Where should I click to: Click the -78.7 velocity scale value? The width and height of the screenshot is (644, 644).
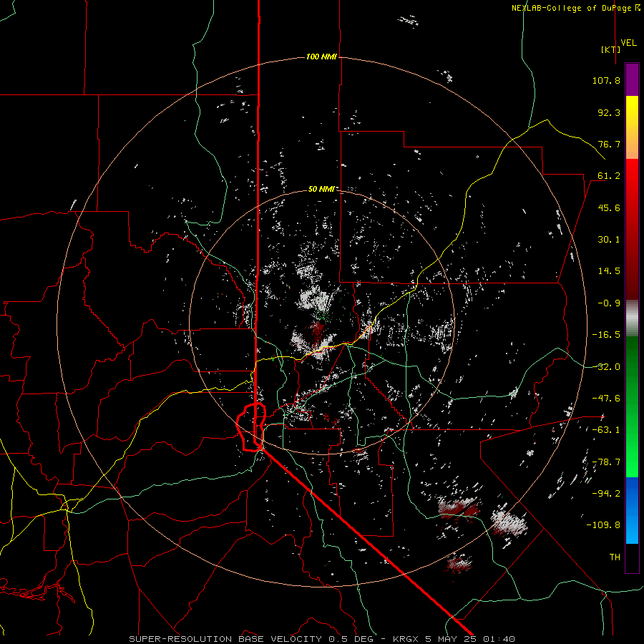[x=606, y=462]
